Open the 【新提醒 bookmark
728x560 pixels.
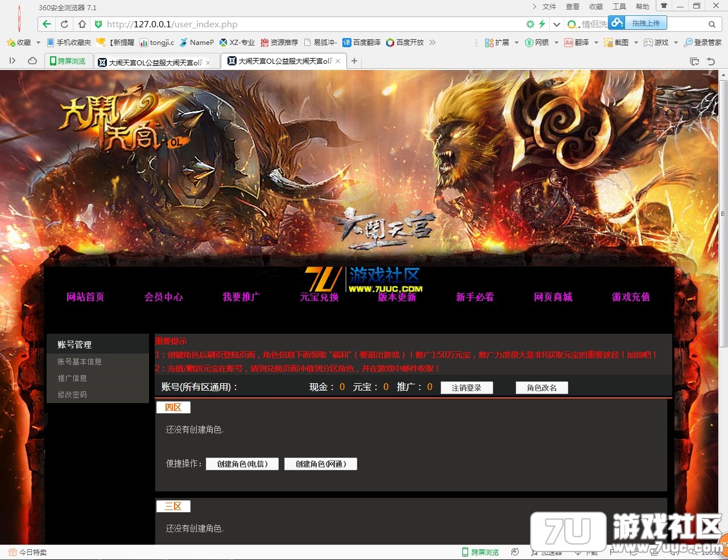click(x=115, y=43)
